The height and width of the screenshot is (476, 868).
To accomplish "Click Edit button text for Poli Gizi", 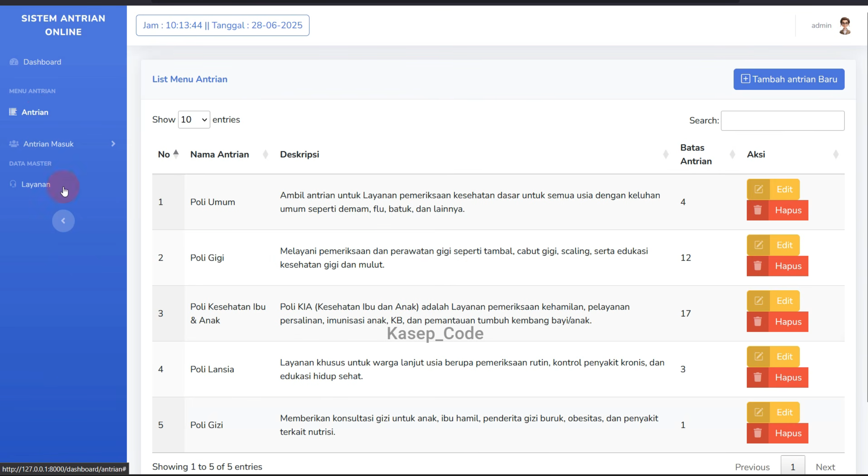I will (x=784, y=412).
